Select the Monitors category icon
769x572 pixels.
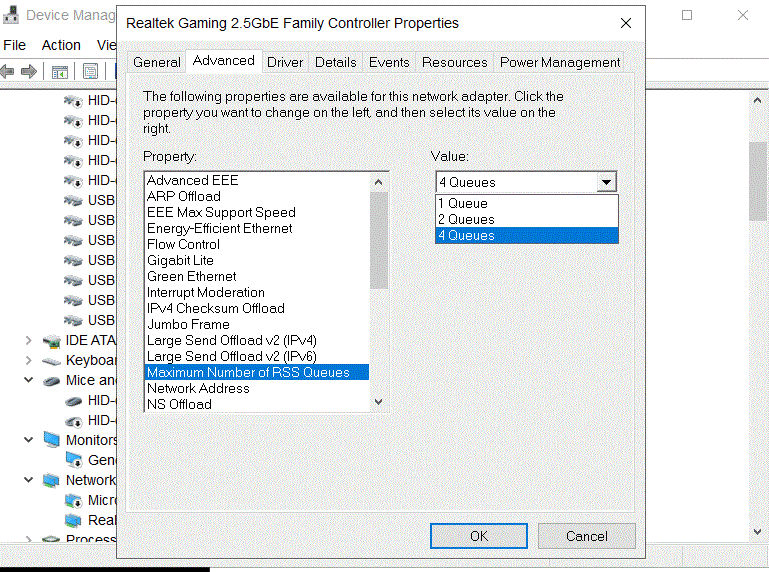click(x=52, y=440)
